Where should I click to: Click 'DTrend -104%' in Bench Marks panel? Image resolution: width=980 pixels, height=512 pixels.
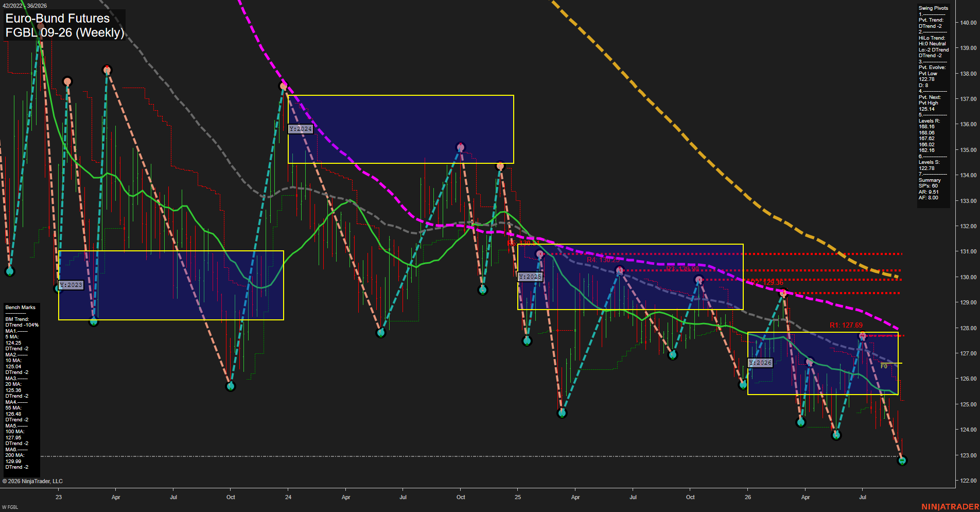pyautogui.click(x=22, y=325)
